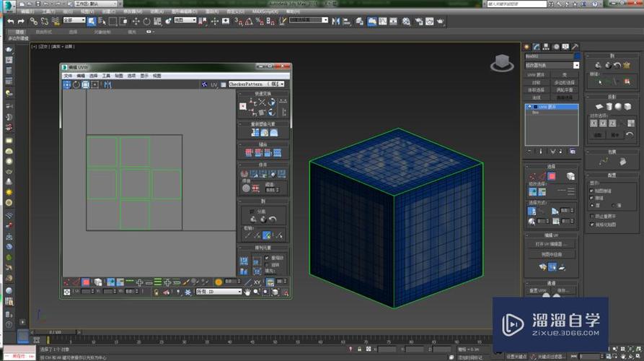Image resolution: width=644 pixels, height=361 pixels.
Task: Toggle the modifier visibility bulb for UVW unwrap
Action: [x=529, y=106]
